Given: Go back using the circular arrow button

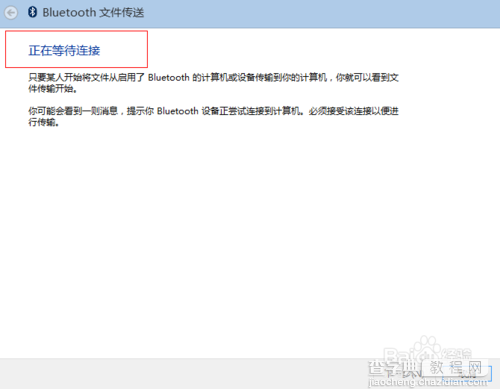Looking at the screenshot, I should click(x=11, y=13).
